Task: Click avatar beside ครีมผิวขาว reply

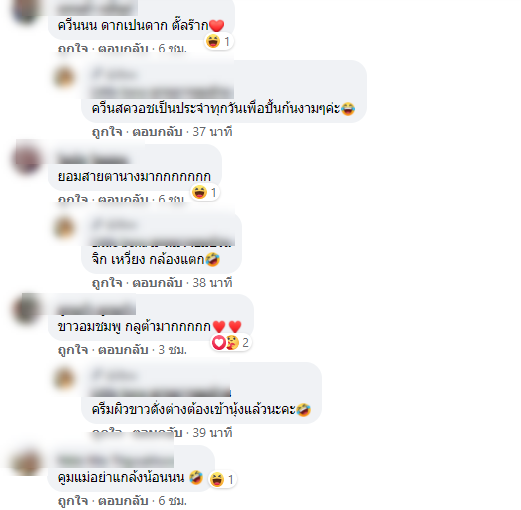Action: coord(64,379)
